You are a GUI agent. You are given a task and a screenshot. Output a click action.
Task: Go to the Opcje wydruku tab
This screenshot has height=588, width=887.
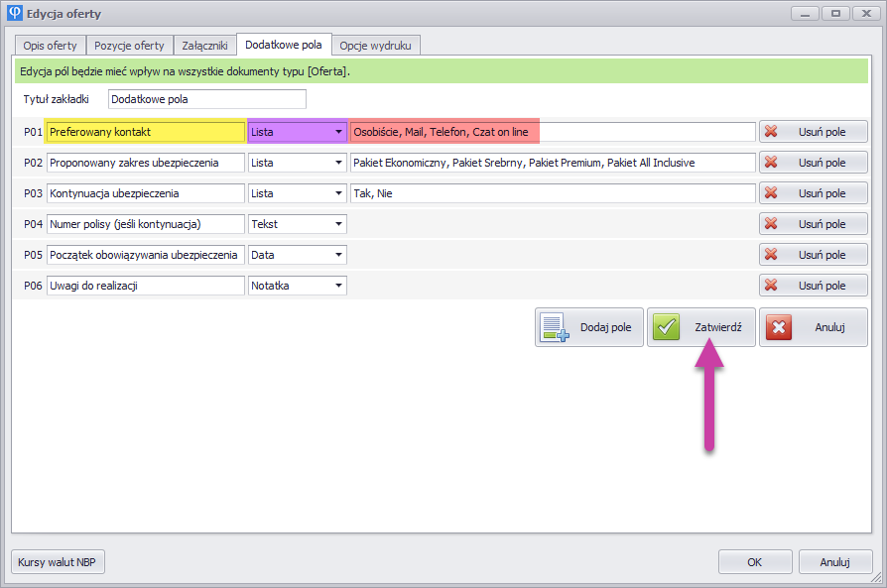point(376,46)
